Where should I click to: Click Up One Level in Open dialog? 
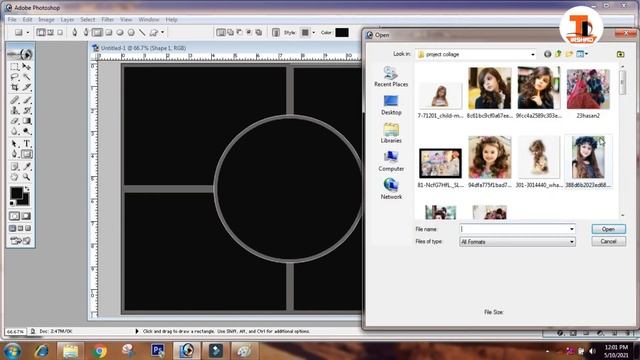558,54
